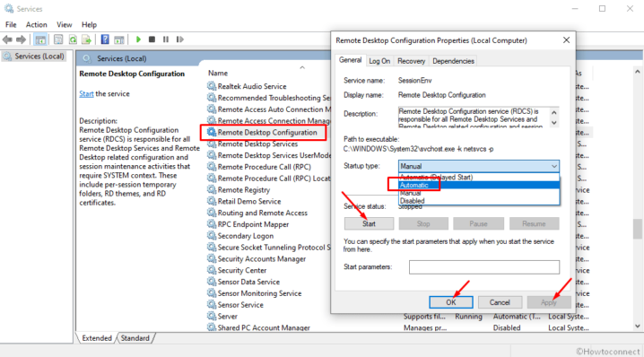
Task: Click the Restart Service toolbar icon
Action: coord(180,39)
